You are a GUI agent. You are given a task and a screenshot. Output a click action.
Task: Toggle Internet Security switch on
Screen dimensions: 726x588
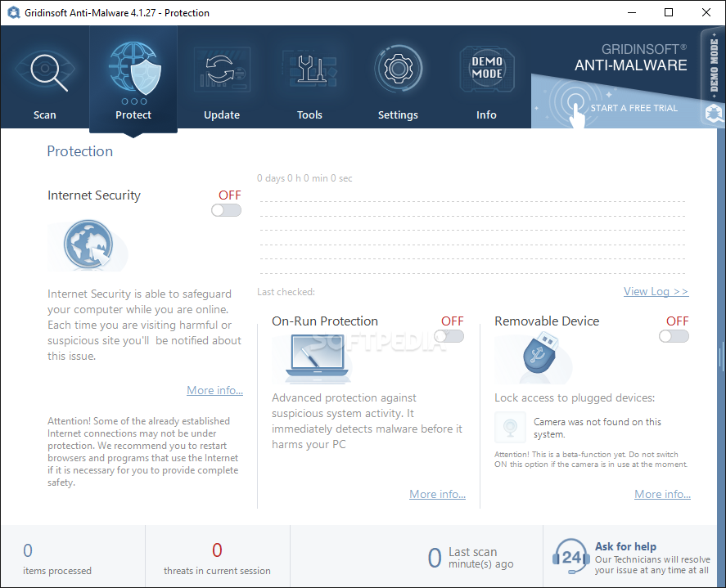[x=227, y=210]
